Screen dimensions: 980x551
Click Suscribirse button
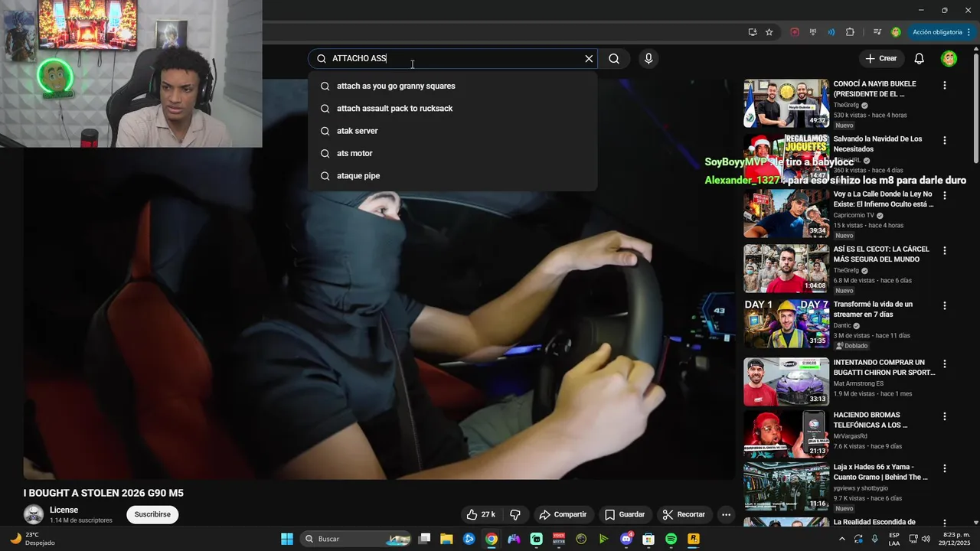click(152, 514)
